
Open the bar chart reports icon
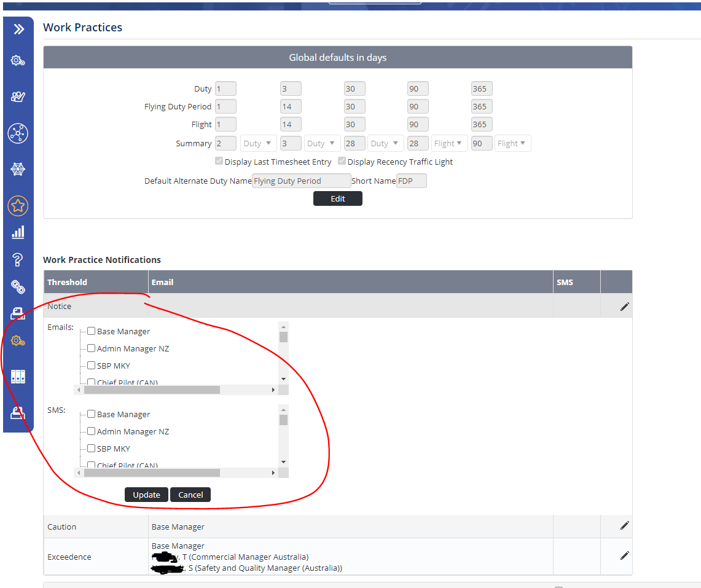(18, 232)
